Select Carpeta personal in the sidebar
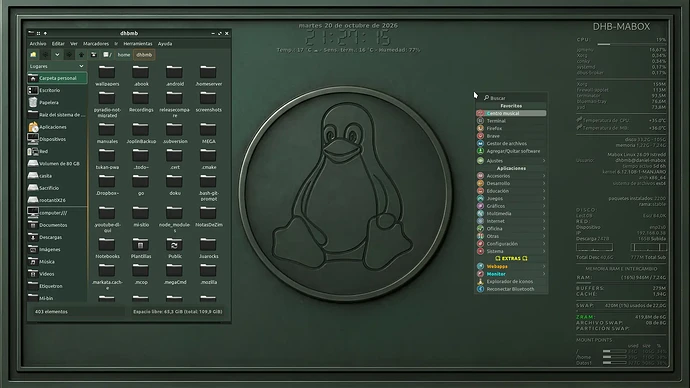The height and width of the screenshot is (388, 690). pyautogui.click(x=57, y=78)
